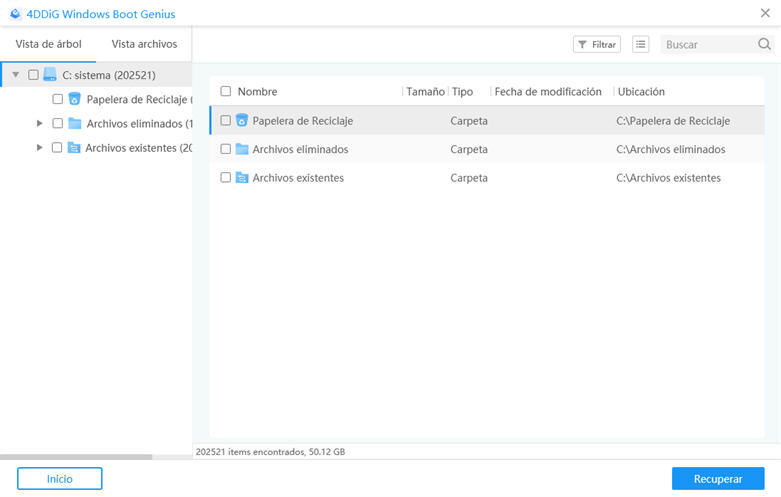Click the list view toggle icon
Screen dimensions: 781x497
[641, 44]
